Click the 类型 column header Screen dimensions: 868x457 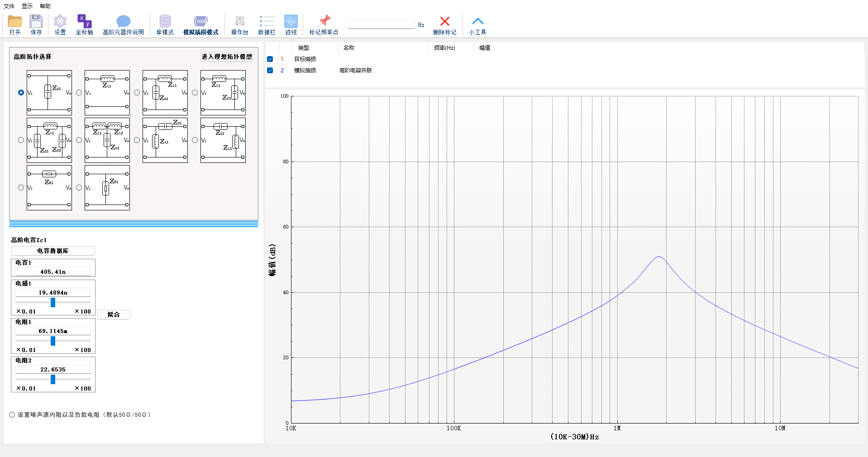pyautogui.click(x=303, y=48)
